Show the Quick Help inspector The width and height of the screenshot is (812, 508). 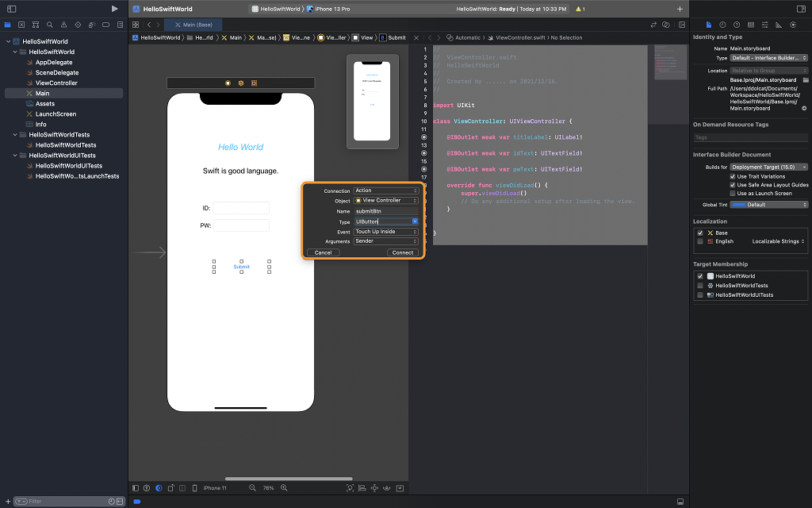[736, 25]
